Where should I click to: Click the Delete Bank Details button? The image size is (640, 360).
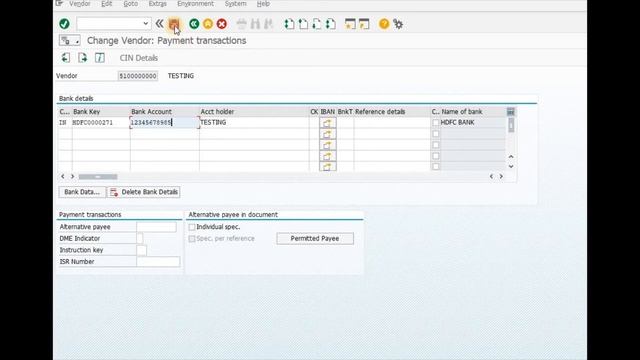[x=144, y=192]
